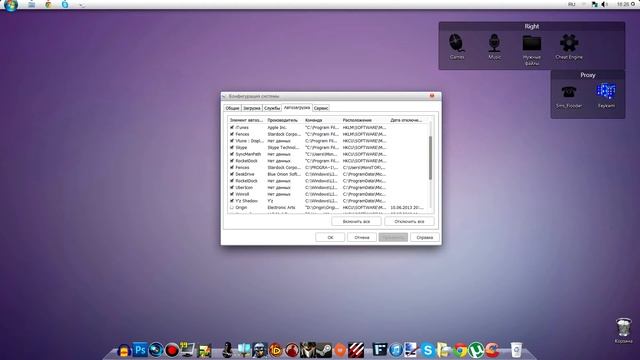Open the orange play-button dock icon

[276, 350]
